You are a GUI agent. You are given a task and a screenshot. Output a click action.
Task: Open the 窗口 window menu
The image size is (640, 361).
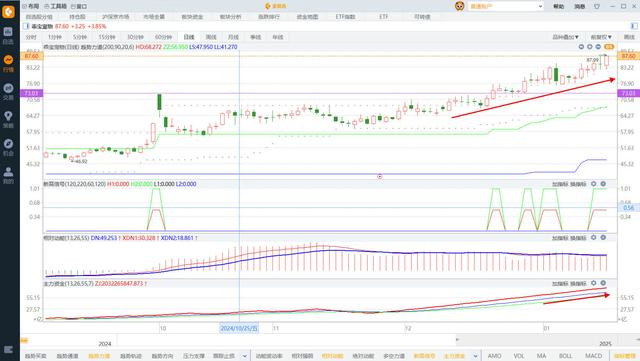coord(79,6)
